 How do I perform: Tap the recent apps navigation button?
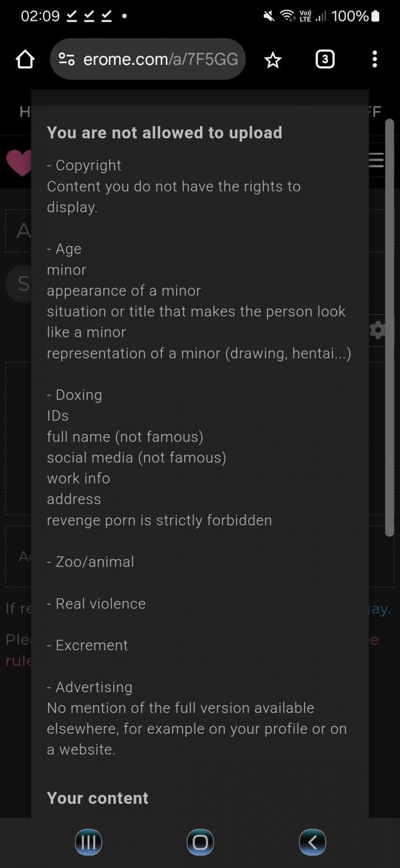point(88,843)
